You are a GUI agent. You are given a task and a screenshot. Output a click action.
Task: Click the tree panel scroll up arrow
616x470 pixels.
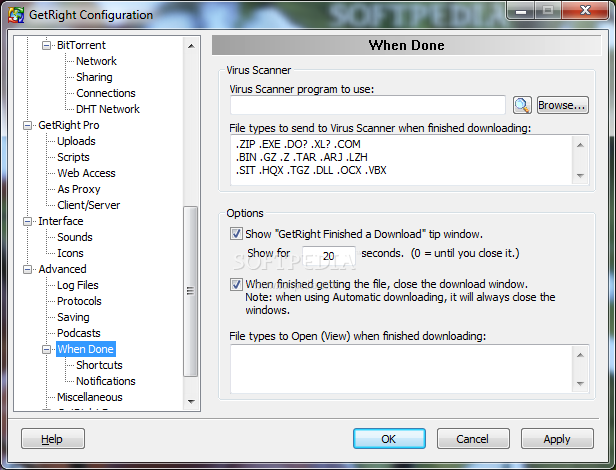click(x=191, y=46)
